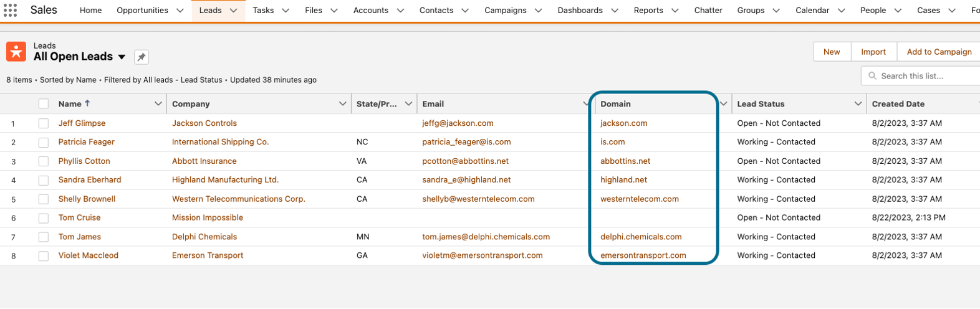Viewport: 980px width, 309px height.
Task: Click the search magnifier icon in list search
Action: (872, 76)
